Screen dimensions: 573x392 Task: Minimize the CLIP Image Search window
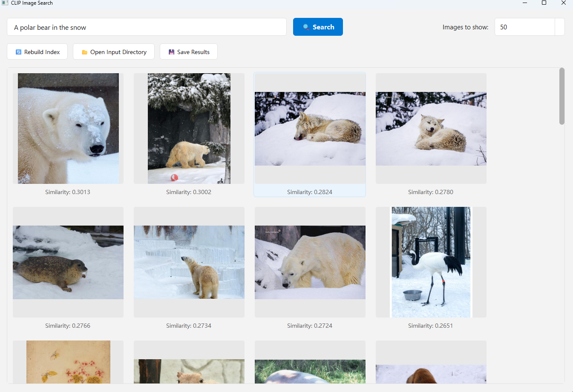click(525, 3)
